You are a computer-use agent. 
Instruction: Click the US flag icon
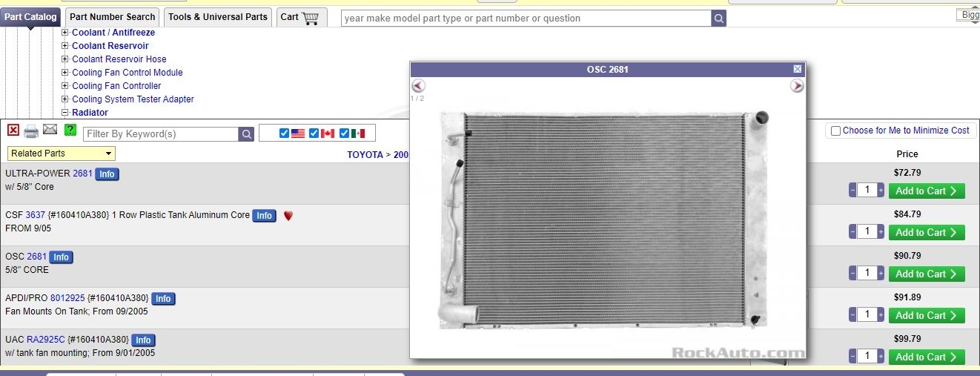click(298, 133)
